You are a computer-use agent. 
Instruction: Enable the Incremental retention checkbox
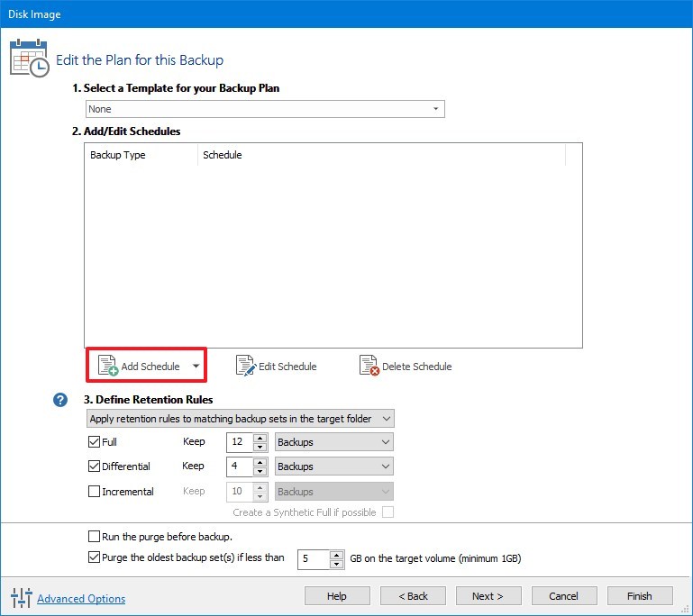(x=94, y=492)
